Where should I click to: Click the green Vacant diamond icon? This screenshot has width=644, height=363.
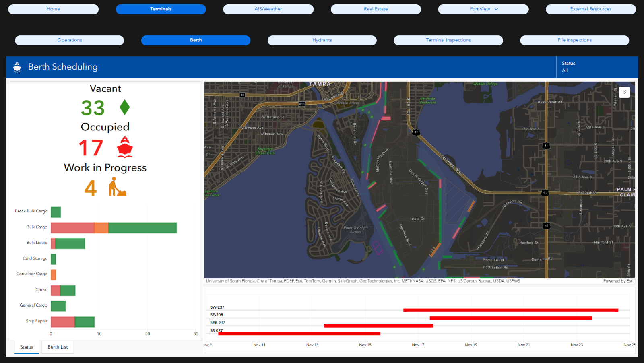click(x=126, y=107)
